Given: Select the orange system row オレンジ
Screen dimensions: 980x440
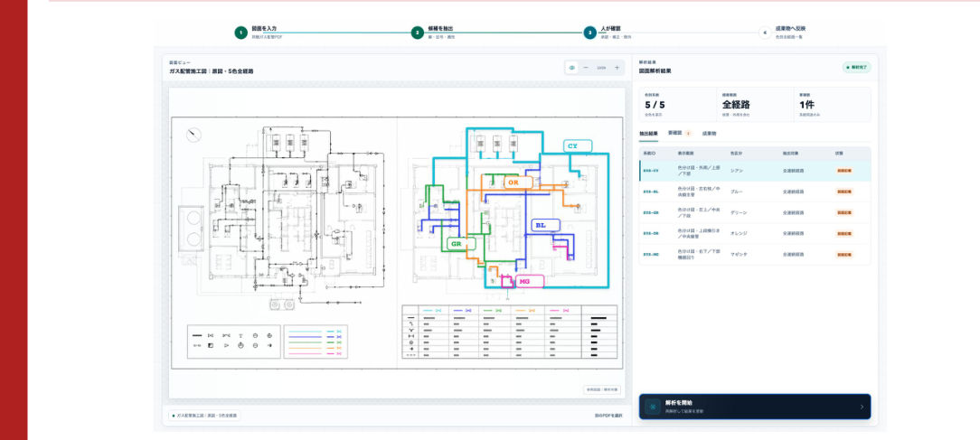Looking at the screenshot, I should click(x=755, y=234).
